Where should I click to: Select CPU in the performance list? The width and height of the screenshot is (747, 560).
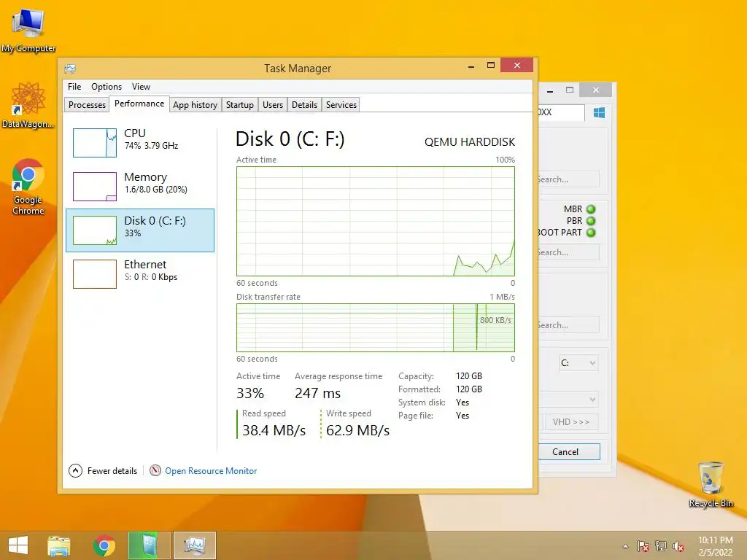tap(140, 142)
